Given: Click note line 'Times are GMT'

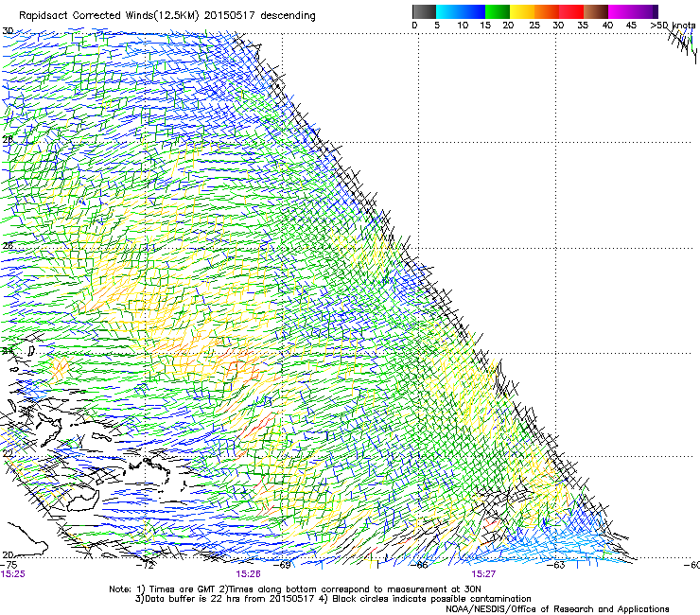Looking at the screenshot, I should (x=181, y=589).
